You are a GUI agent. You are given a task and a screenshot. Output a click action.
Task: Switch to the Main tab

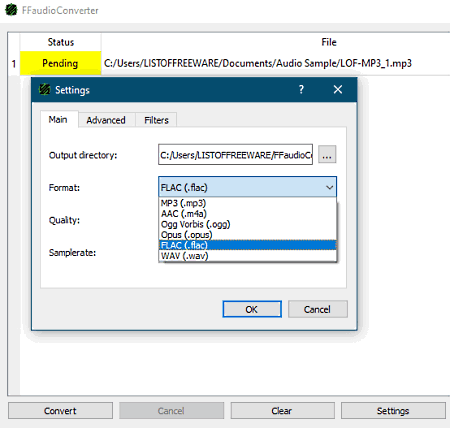[x=58, y=119]
